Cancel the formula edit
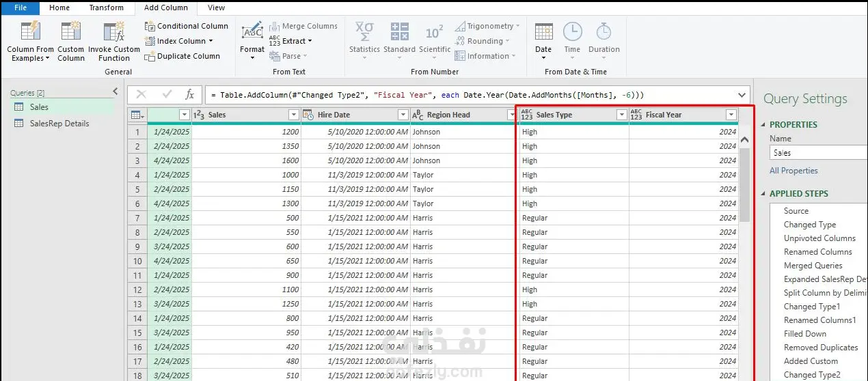Image resolution: width=868 pixels, height=381 pixels. (141, 95)
